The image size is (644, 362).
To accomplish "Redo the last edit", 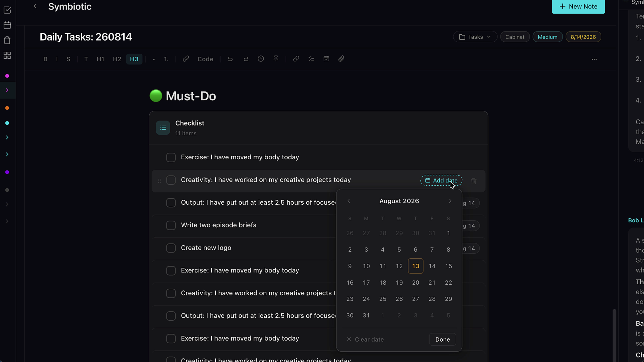I will (x=246, y=59).
